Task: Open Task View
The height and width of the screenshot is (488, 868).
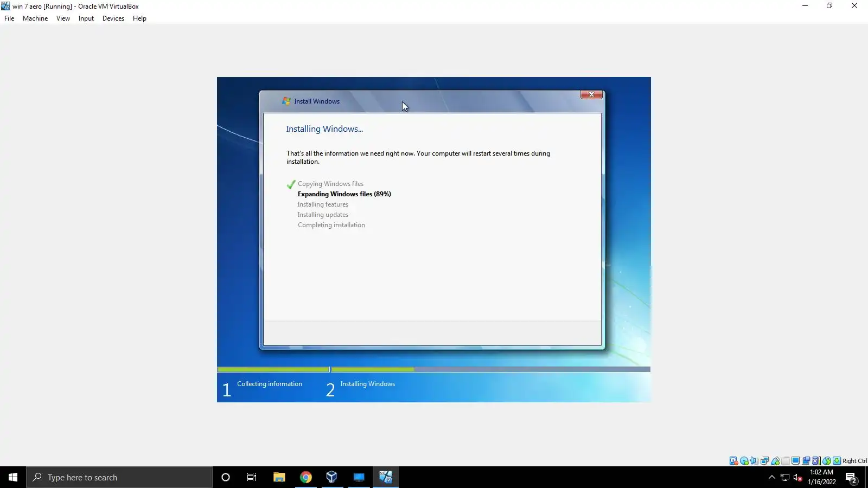Action: pos(252,477)
